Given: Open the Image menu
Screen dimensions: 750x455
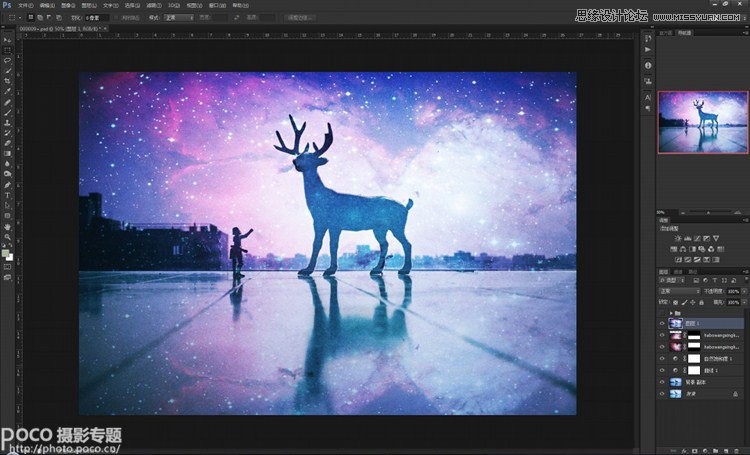Looking at the screenshot, I should [x=67, y=6].
